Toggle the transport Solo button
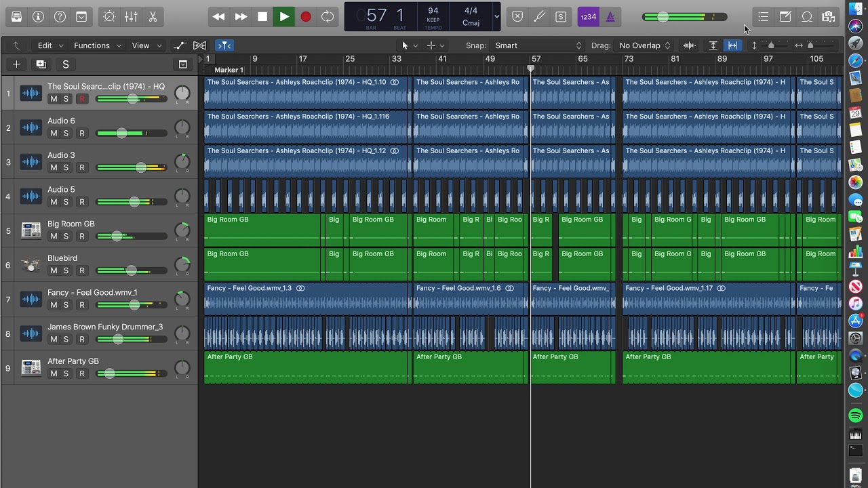Viewport: 868px width, 488px height. tap(561, 17)
